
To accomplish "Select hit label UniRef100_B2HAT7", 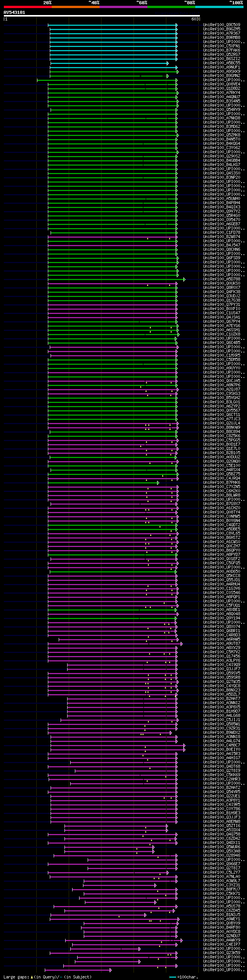I will (222, 699).
